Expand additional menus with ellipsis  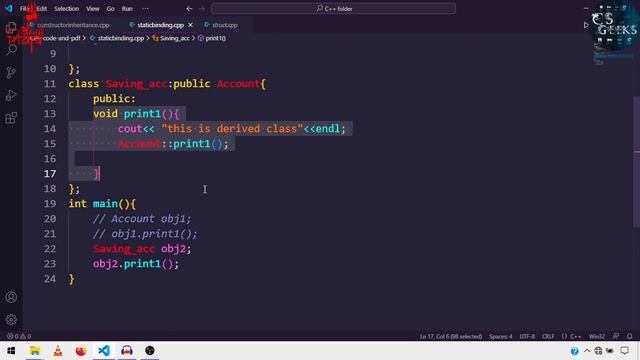[x=145, y=9]
